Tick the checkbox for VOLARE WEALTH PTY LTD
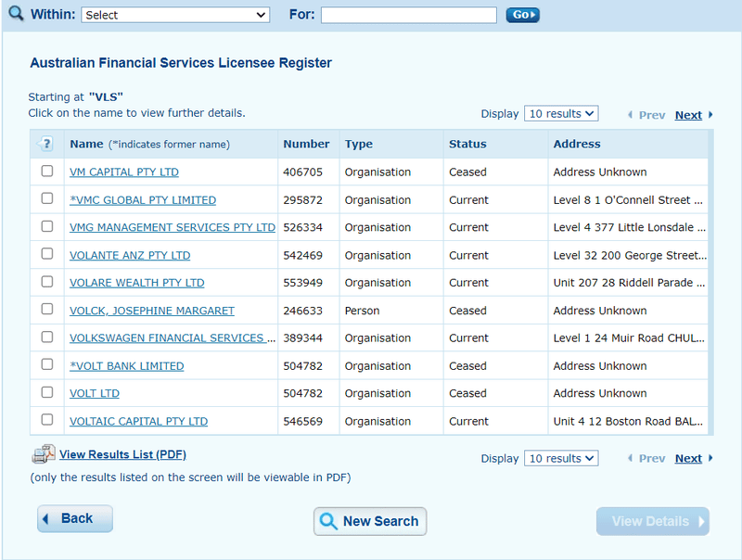The height and width of the screenshot is (560, 742). point(47,282)
